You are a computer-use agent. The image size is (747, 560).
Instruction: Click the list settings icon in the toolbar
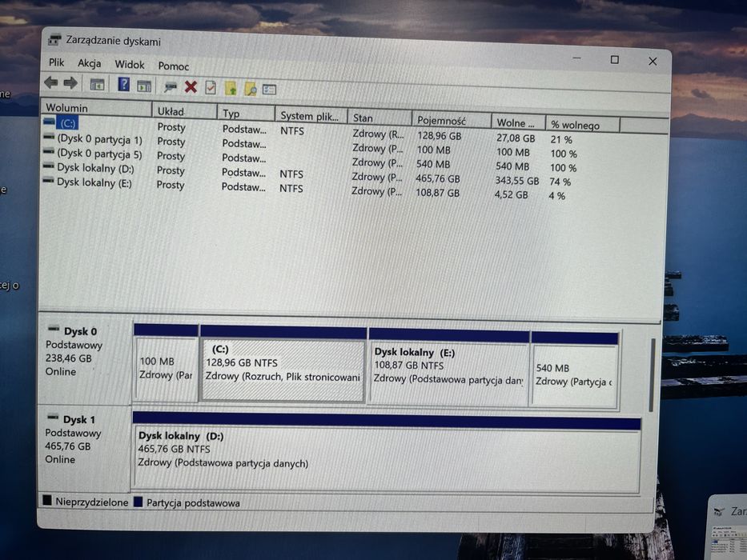[269, 89]
